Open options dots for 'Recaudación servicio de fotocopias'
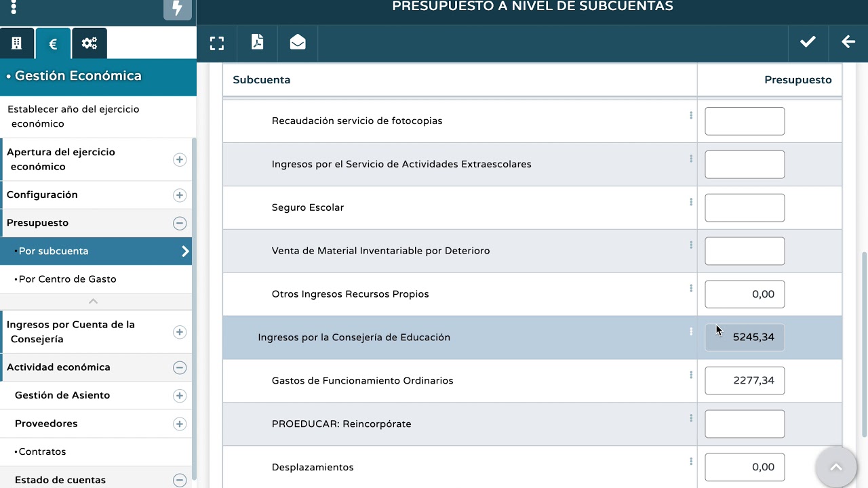This screenshot has height=488, width=868. coord(691,115)
